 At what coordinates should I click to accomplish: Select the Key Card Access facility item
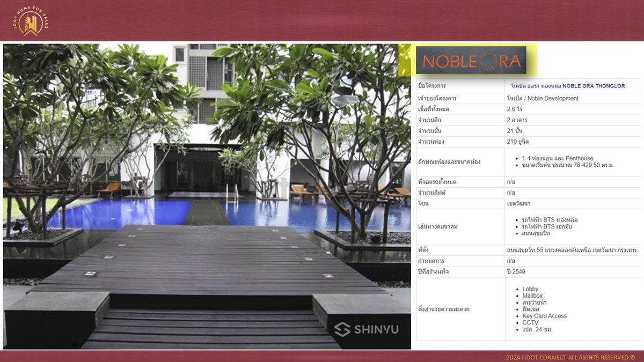[544, 316]
